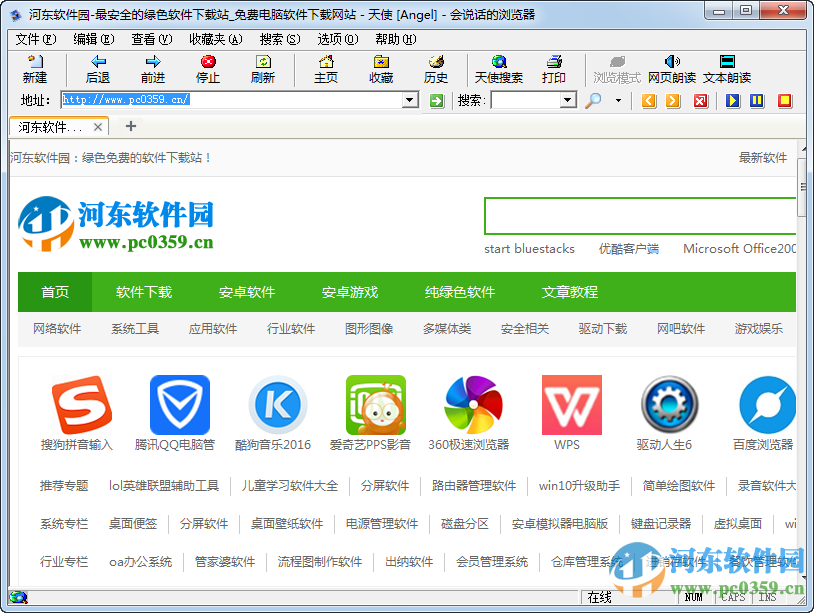
Task: Expand the address bar dropdown
Action: coord(410,100)
